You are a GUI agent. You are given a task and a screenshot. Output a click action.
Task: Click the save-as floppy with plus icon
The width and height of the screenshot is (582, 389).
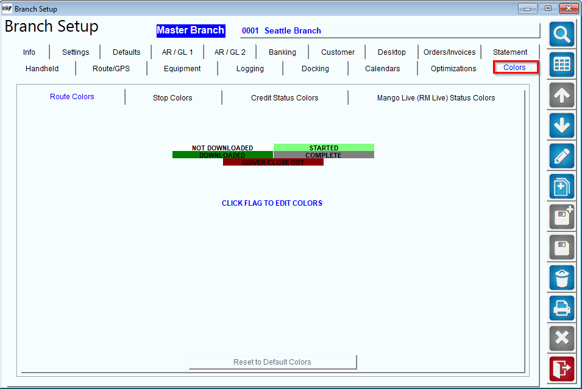pyautogui.click(x=562, y=217)
